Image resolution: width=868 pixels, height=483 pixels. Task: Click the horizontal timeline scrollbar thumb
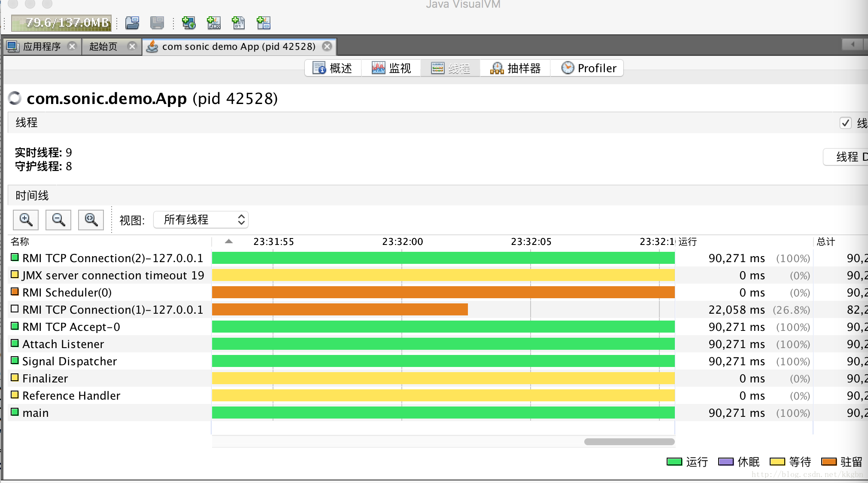(629, 442)
